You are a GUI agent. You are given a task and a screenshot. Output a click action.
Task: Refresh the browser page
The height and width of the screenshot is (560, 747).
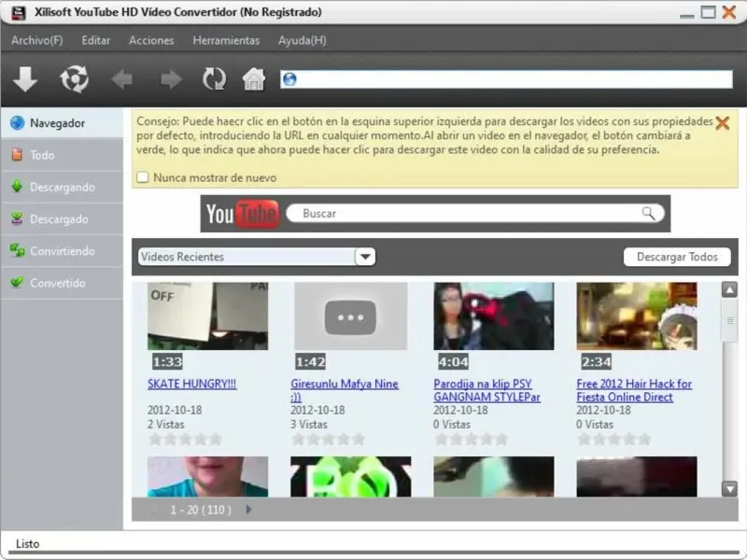pos(214,79)
